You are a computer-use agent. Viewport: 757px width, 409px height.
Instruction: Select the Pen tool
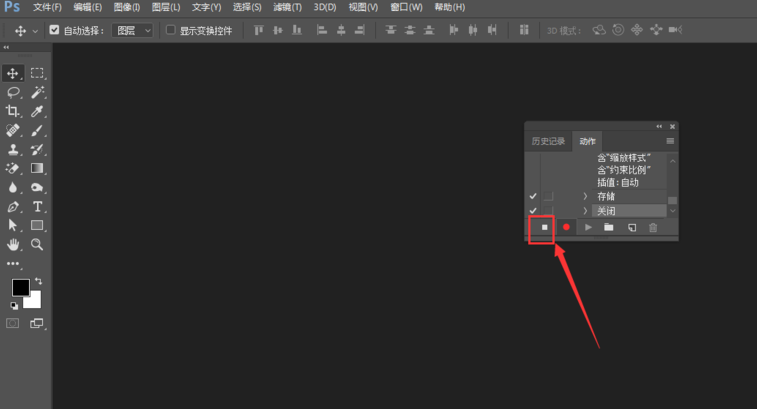(x=13, y=207)
